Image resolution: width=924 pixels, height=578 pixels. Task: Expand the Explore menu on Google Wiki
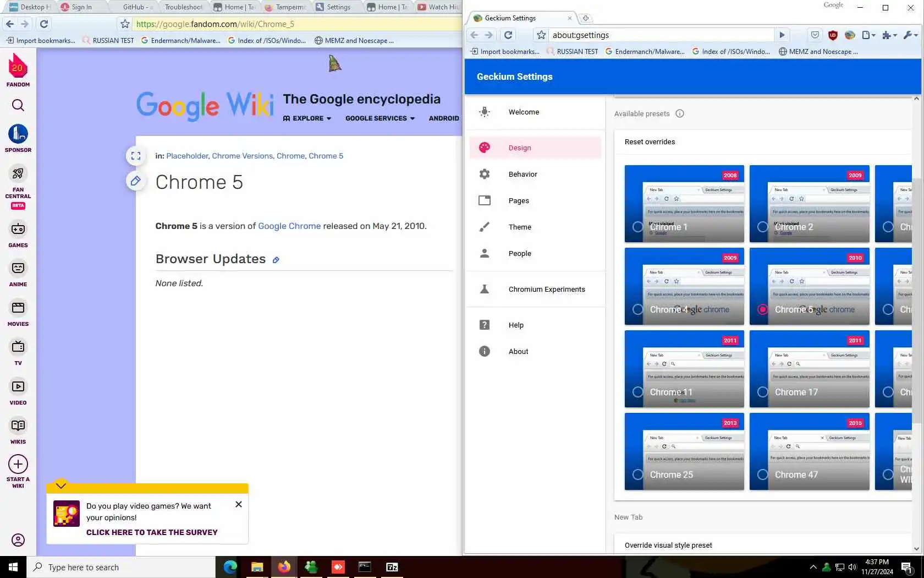[x=307, y=118]
